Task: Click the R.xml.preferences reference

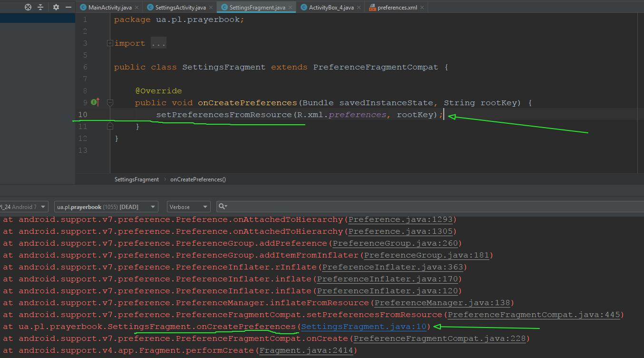Action: (x=342, y=115)
